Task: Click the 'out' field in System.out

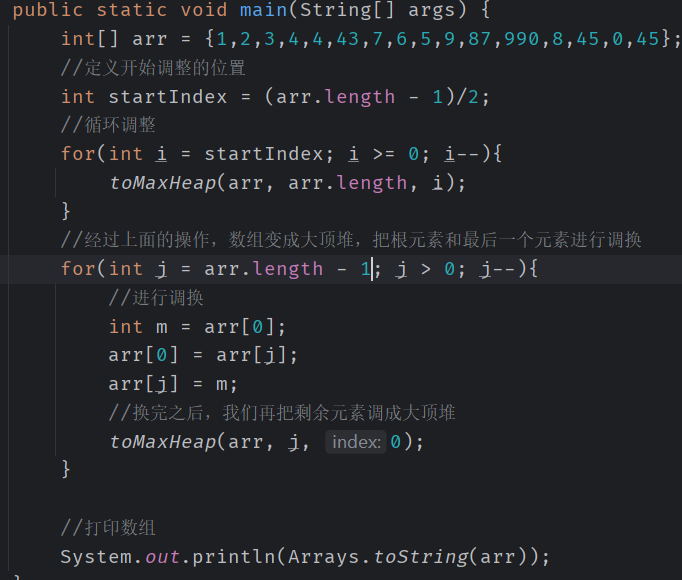Action: pos(162,557)
